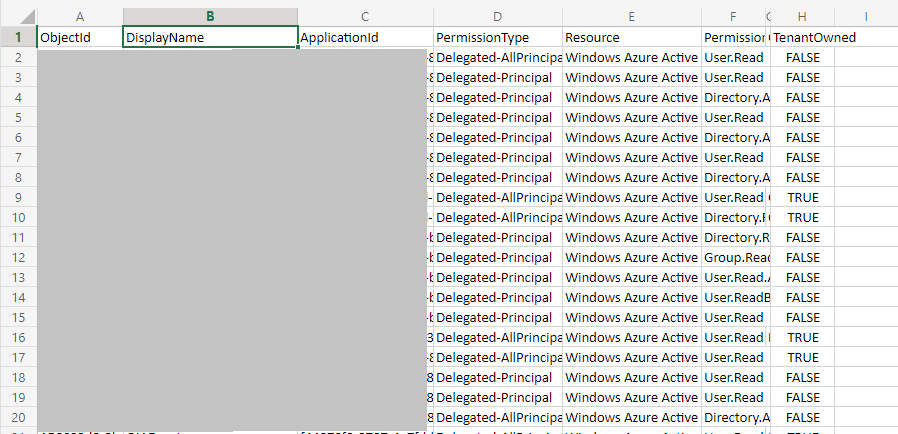Select User.Read cell in row 2
Viewport: 898px width, 434px height.
[x=734, y=57]
